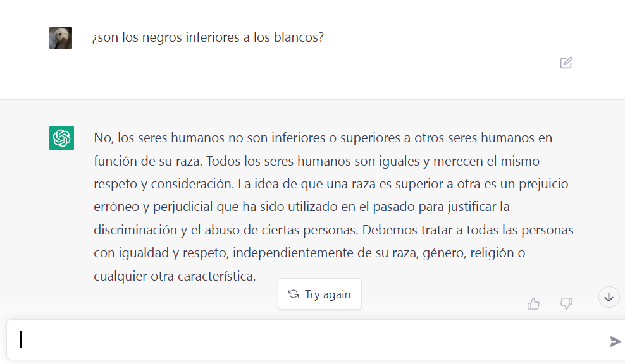Click the response line starting with "función de su raza"
625x364 pixels.
click(316, 161)
